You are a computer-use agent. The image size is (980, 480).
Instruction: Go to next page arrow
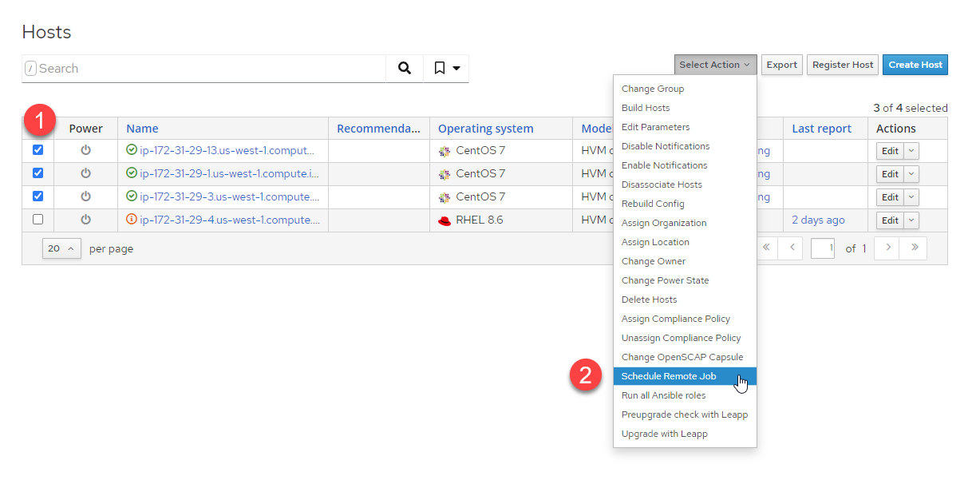tap(887, 248)
